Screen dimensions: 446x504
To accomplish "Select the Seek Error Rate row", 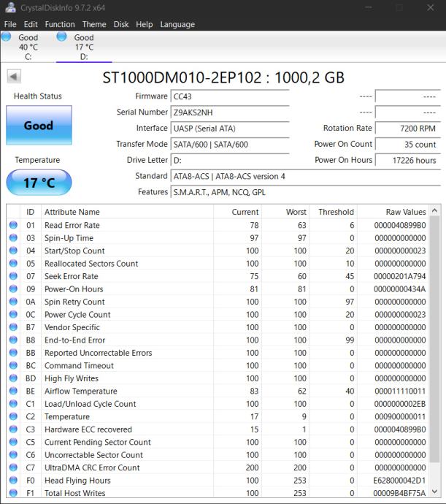I will coord(219,277).
